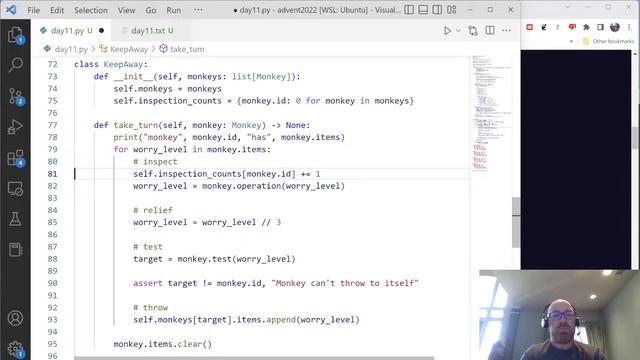Open the Manage gear menu

tap(16, 349)
